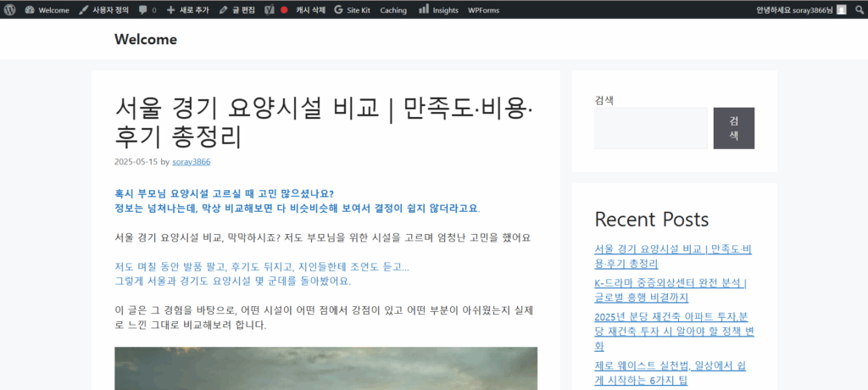Expand the Caching menu
Viewport: 868px width, 390px height.
pyautogui.click(x=393, y=9)
